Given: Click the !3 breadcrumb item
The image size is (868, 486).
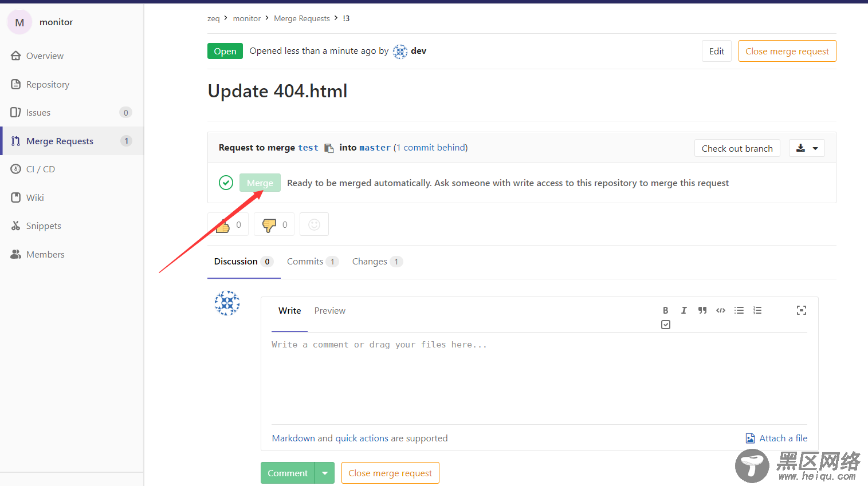Looking at the screenshot, I should (x=346, y=18).
